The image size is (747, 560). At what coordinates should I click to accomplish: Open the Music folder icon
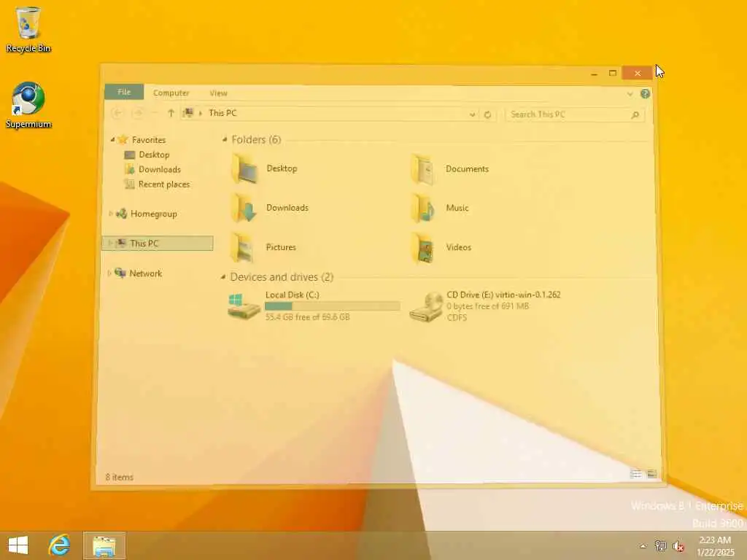423,208
